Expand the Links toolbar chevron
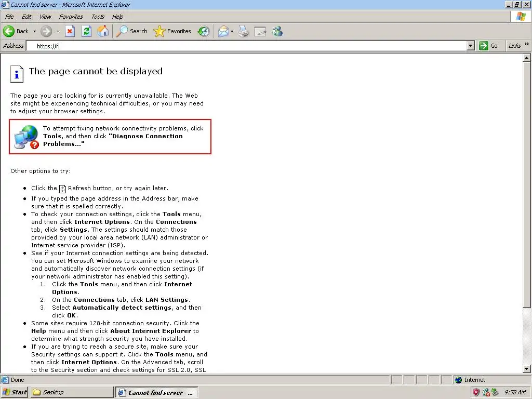Screen dimensions: 532x399 [x=527, y=44]
